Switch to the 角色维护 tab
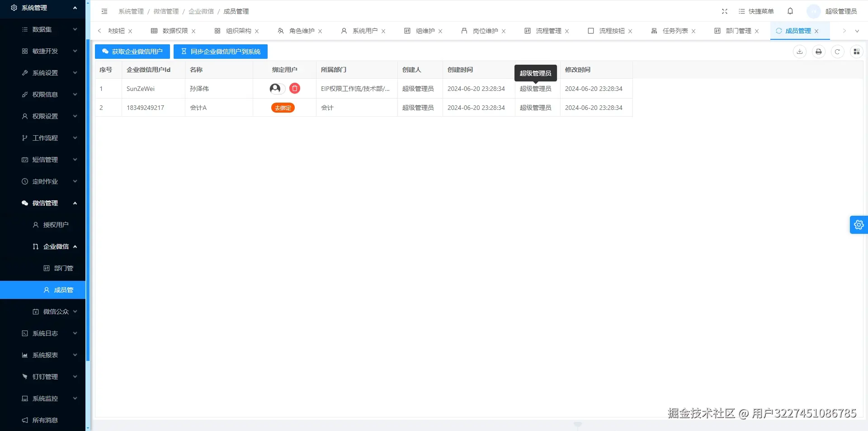Screen dimensions: 868x431 [302, 31]
